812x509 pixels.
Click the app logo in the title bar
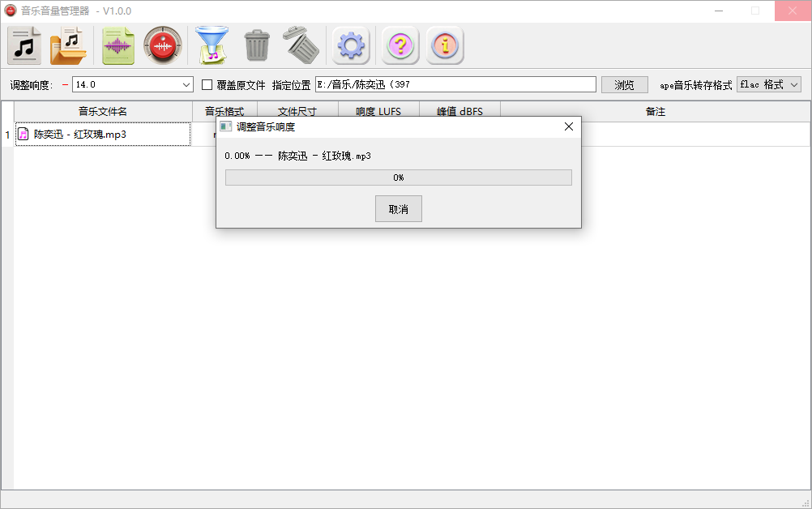coord(11,11)
